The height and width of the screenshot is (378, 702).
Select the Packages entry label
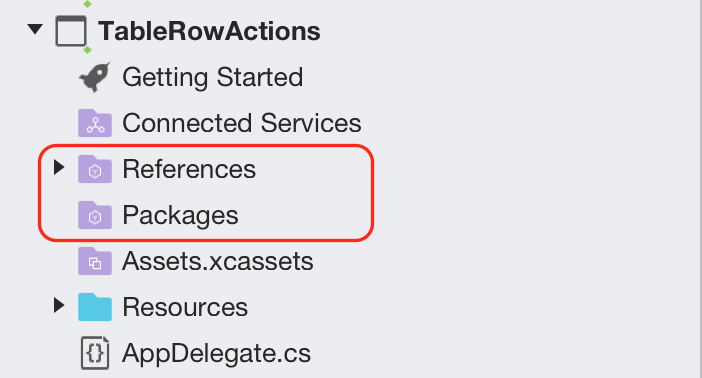(180, 215)
